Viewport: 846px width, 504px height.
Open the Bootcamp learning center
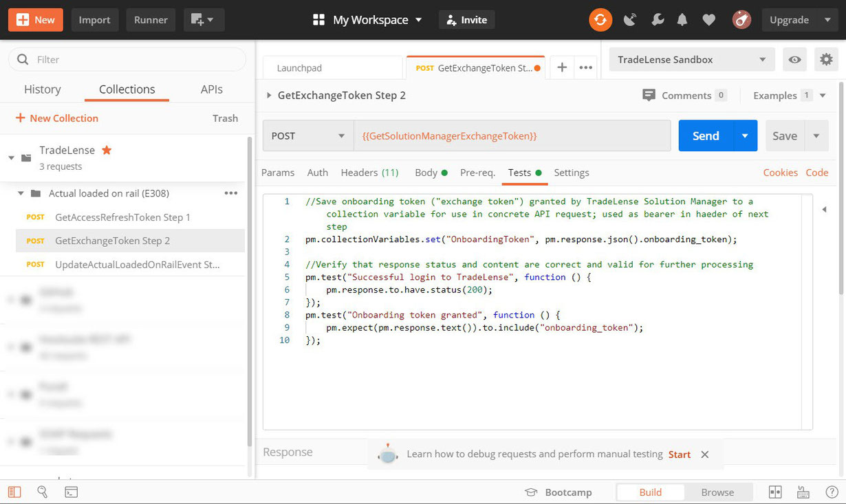tap(558, 492)
